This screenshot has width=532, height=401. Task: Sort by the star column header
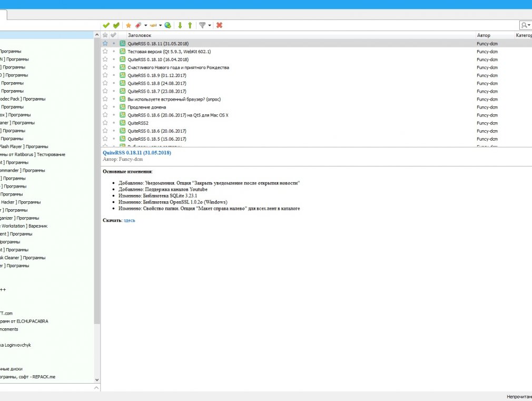[105, 35]
